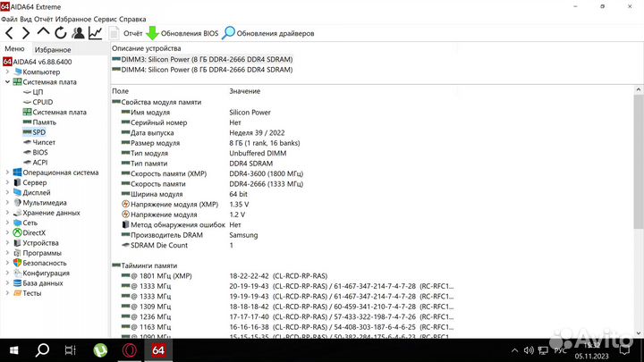
Task: Expand the Компьютер tree node
Action: (x=7, y=72)
